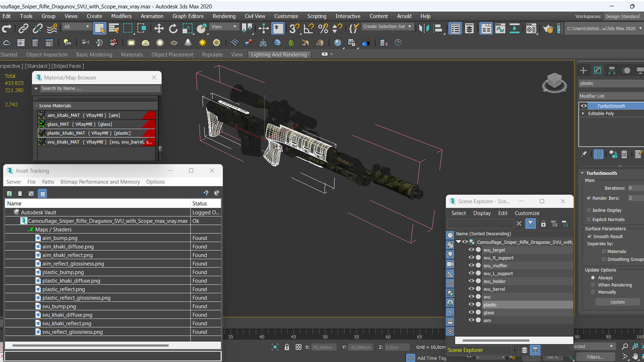Open the Align tool
Screen dimensions: 644x362
click(x=438, y=28)
